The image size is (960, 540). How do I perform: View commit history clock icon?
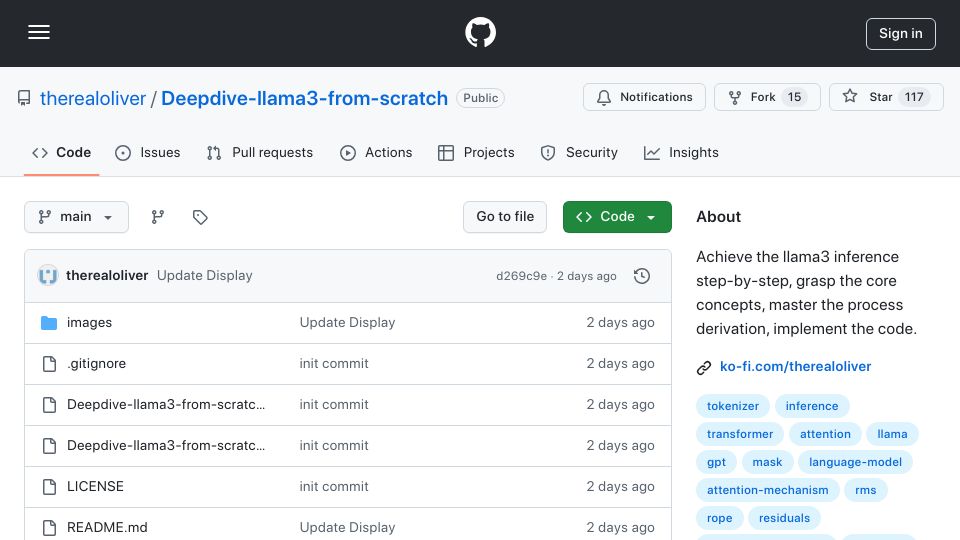coord(642,276)
